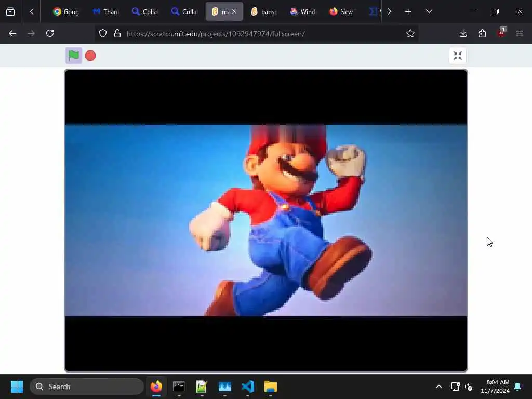The width and height of the screenshot is (532, 399).
Task: Open the Firefox View tab overview button
Action: pos(10,11)
